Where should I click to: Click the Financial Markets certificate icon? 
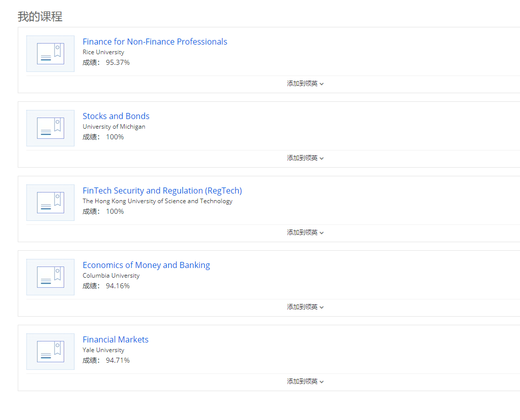[50, 352]
